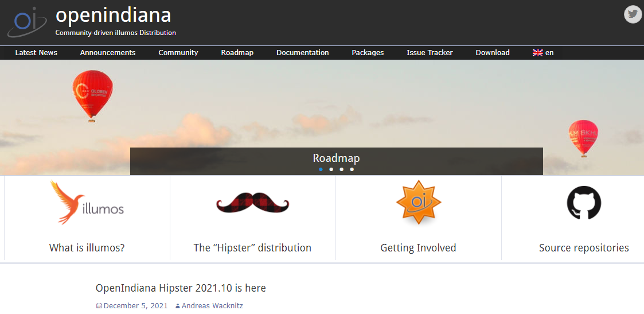Select the second slider dot

pos(331,169)
